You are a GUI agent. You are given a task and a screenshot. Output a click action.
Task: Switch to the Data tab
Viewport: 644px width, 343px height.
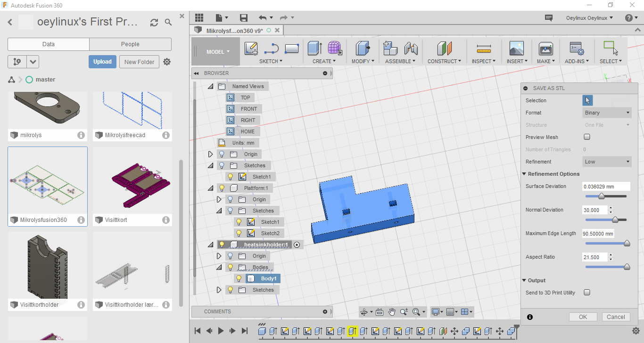(x=49, y=44)
